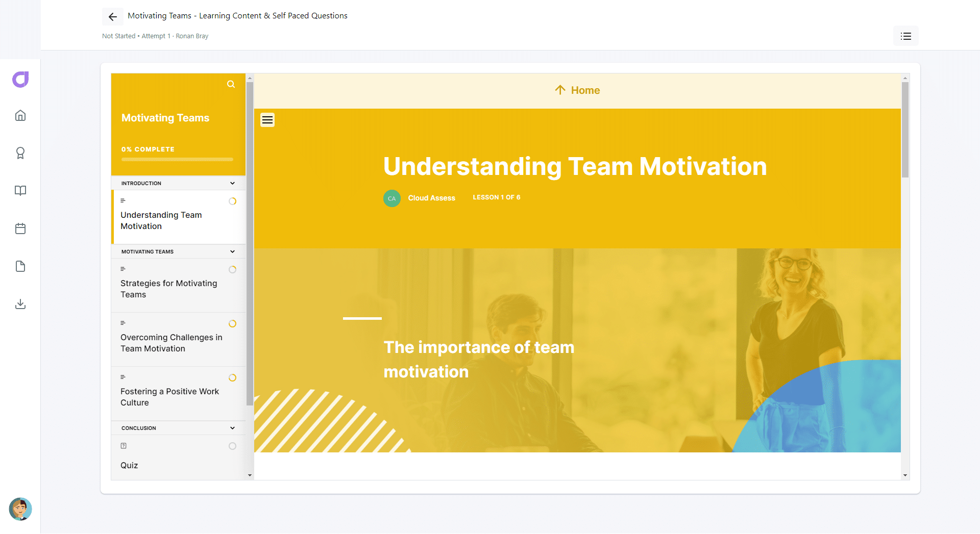The image size is (980, 534).
Task: Click the up arrow next to Home
Action: pos(560,90)
